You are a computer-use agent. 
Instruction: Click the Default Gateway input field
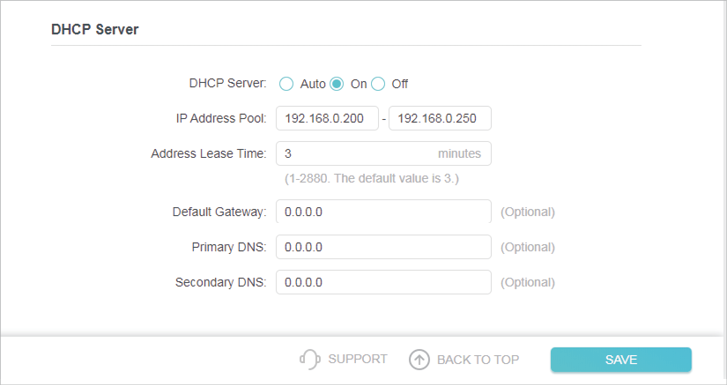coord(383,212)
